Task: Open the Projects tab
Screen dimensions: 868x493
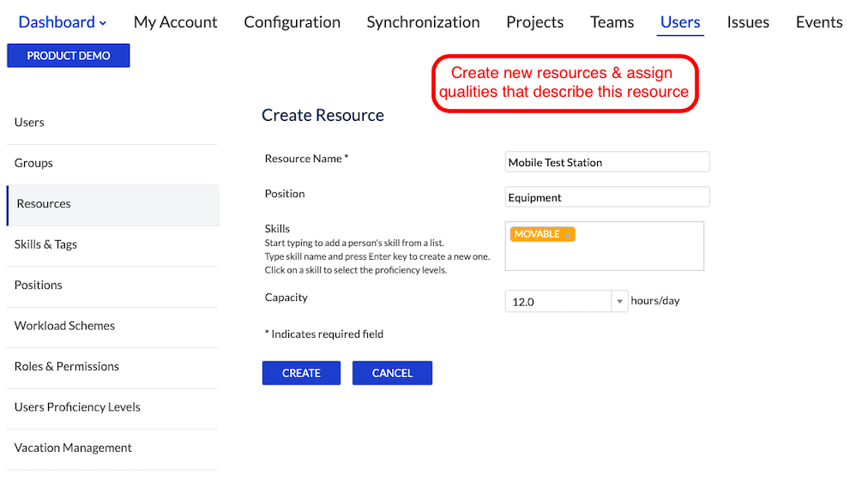Action: point(534,22)
